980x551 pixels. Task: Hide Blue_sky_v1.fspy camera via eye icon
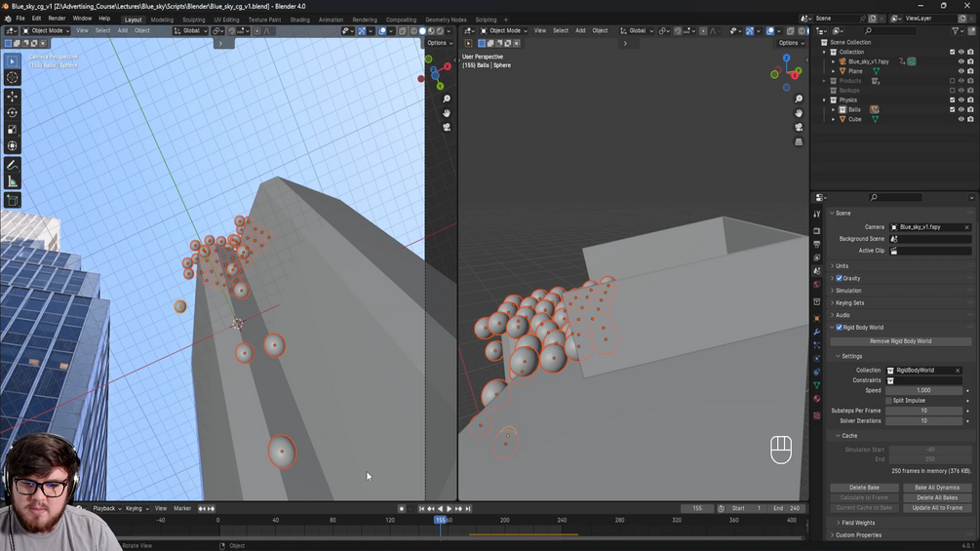point(961,61)
